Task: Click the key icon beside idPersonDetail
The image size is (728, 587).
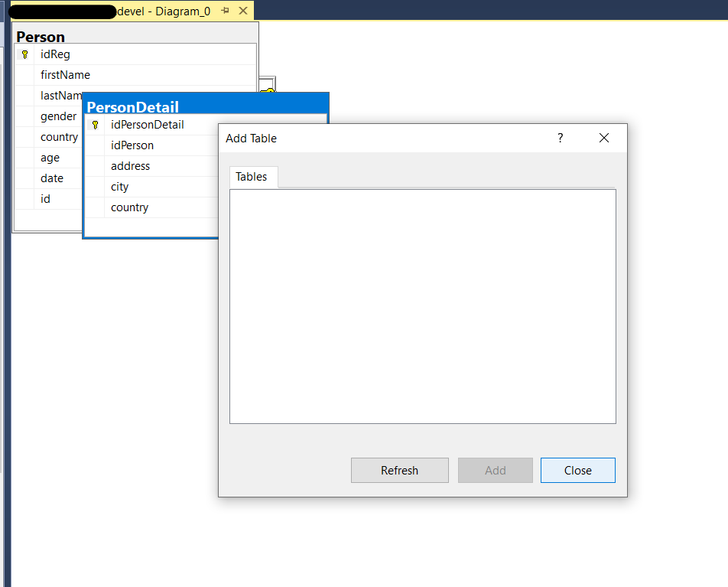Action: click(x=95, y=125)
